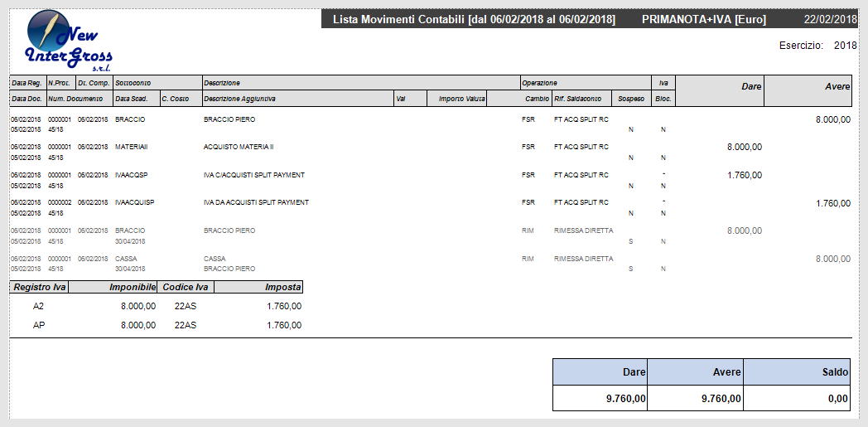
Task: Click protocol number 0000002
Action: 60,202
